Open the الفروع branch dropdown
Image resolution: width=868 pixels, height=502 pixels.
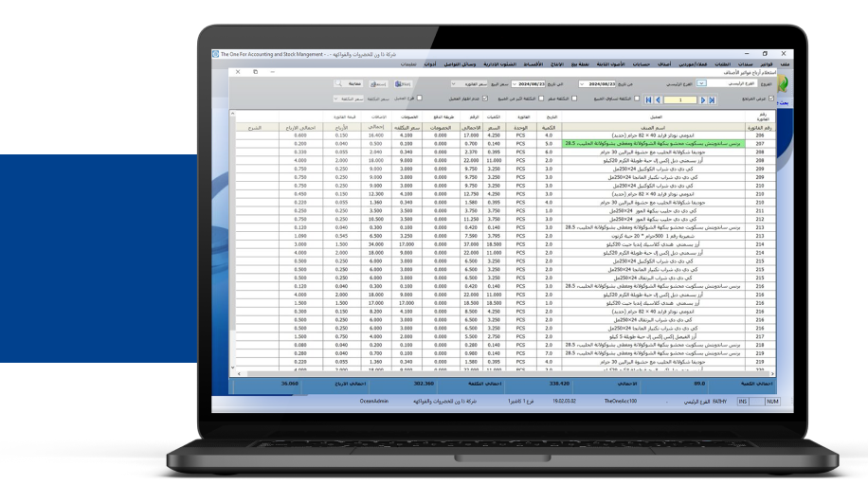(701, 83)
